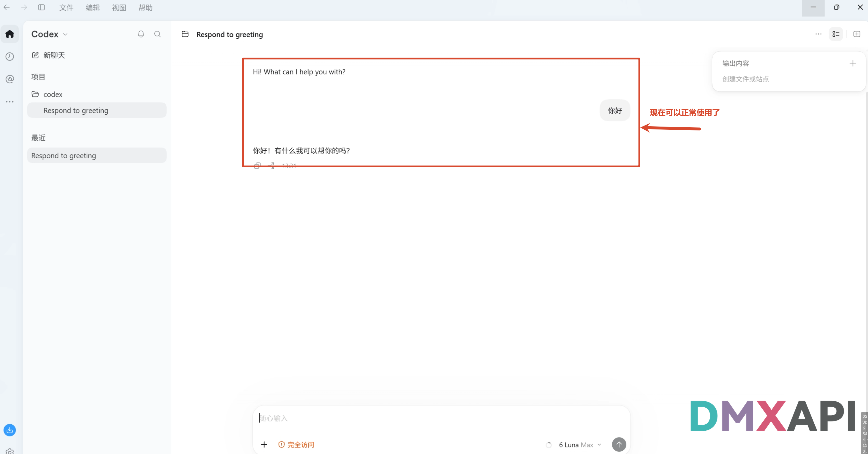This screenshot has width=868, height=454.
Task: Send message with the up-arrow button
Action: 619,445
